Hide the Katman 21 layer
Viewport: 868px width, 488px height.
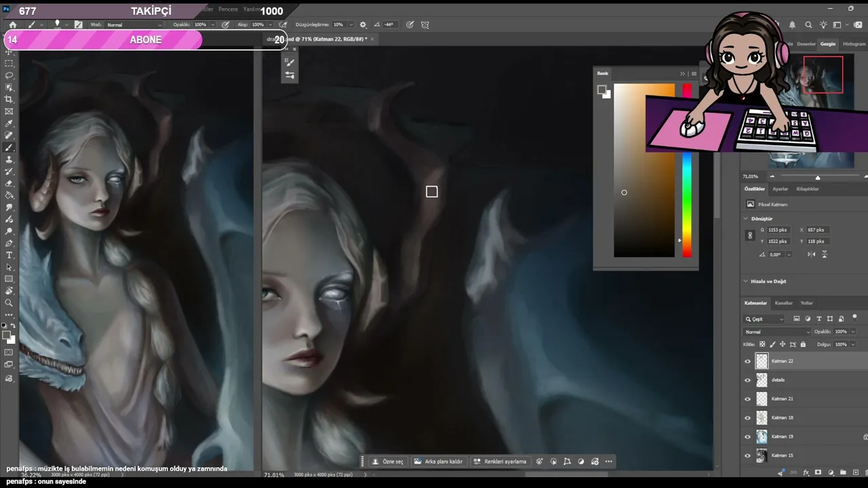pyautogui.click(x=748, y=399)
